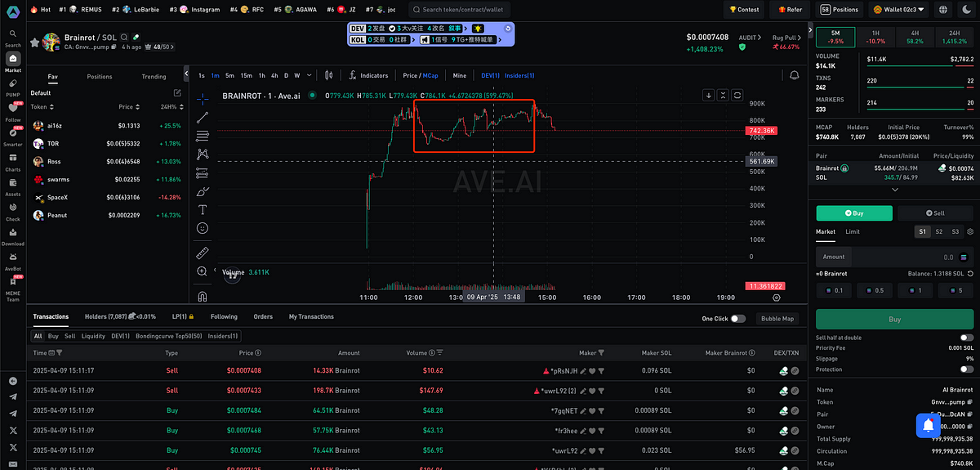
Task: Turn on the Protection switch
Action: 966,369
